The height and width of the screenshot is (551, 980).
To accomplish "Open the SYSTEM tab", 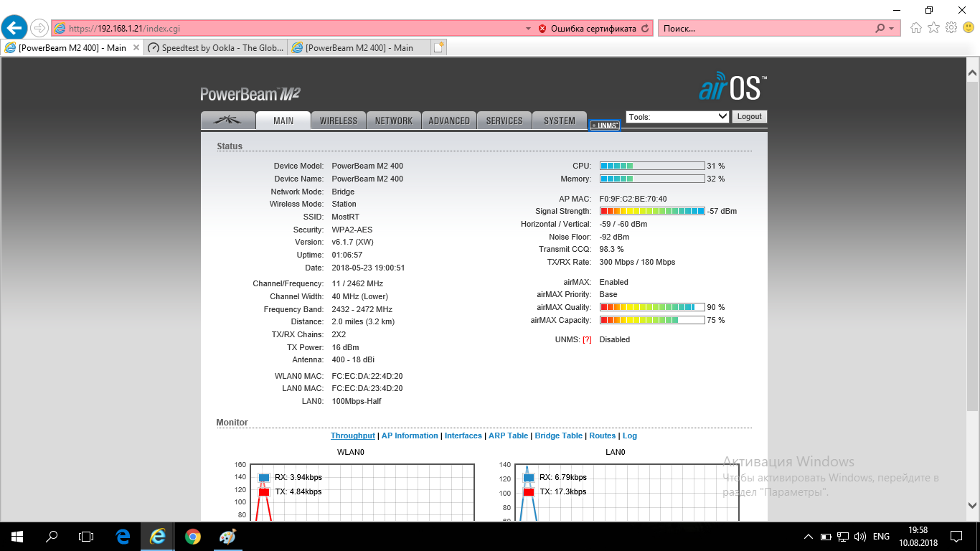I will click(560, 121).
